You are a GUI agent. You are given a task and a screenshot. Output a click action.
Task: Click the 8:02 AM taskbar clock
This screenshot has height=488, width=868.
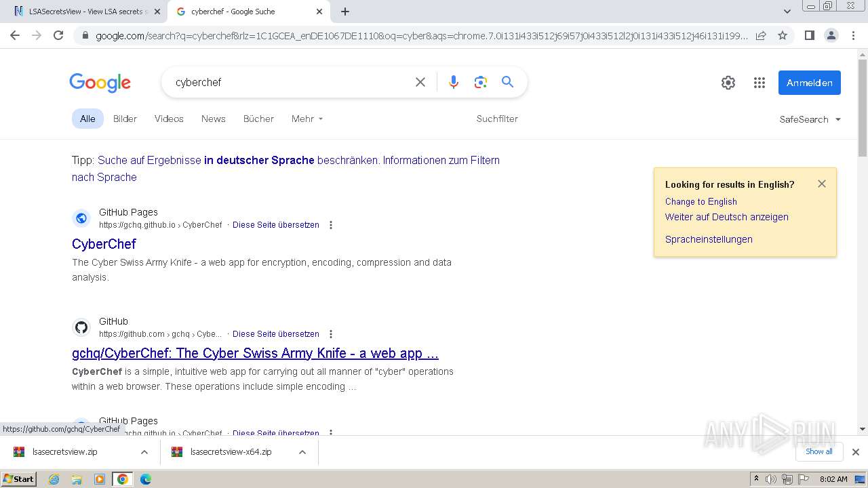(x=833, y=479)
